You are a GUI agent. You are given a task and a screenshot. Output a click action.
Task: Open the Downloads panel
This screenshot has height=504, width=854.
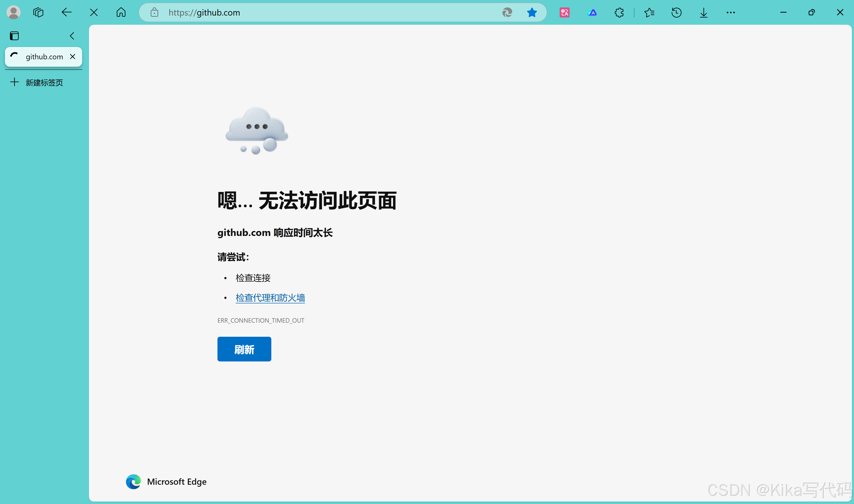coord(704,13)
